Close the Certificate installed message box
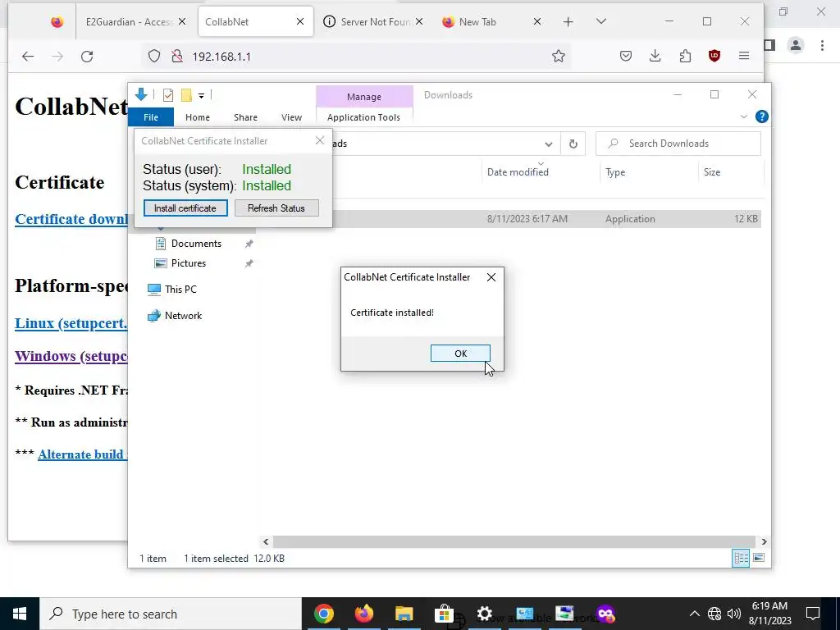840x630 pixels. tap(491, 277)
